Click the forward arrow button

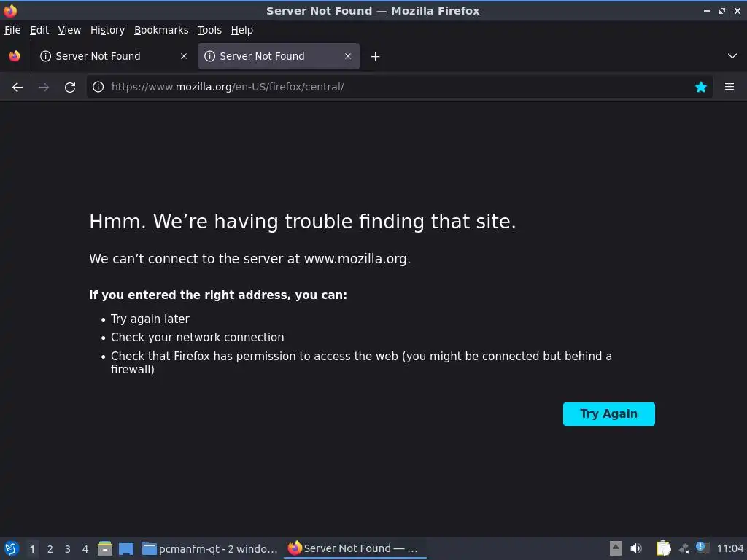[x=44, y=87]
